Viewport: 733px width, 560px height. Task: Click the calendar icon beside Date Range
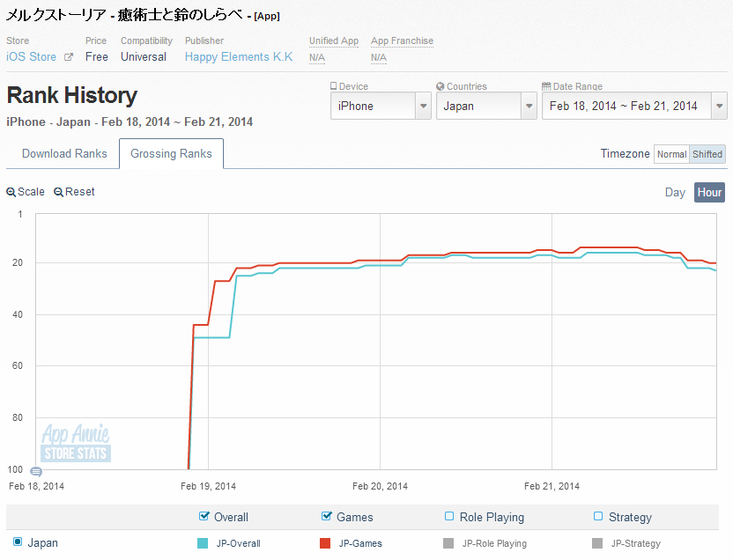tap(546, 86)
